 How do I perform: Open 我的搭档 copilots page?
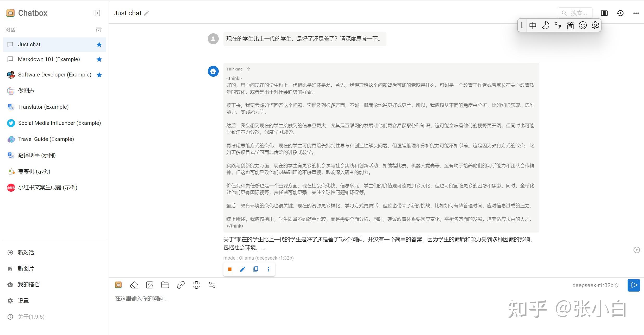point(55,285)
